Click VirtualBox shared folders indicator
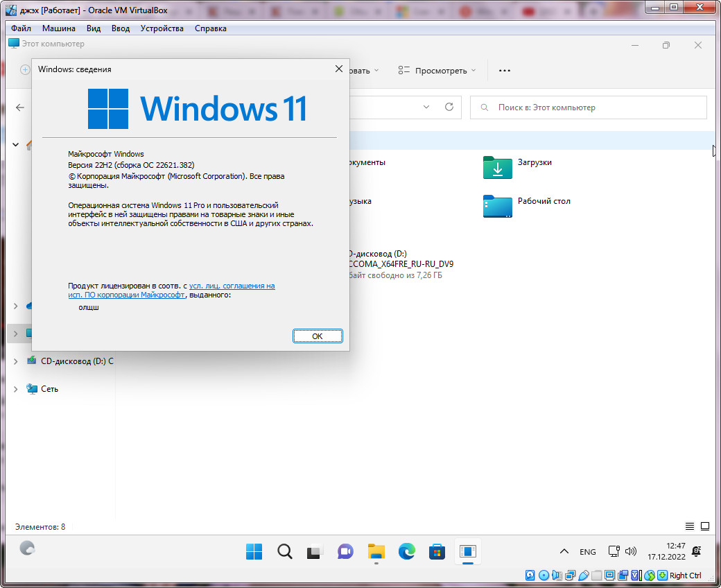Image resolution: width=721 pixels, height=588 pixels. 597,575
